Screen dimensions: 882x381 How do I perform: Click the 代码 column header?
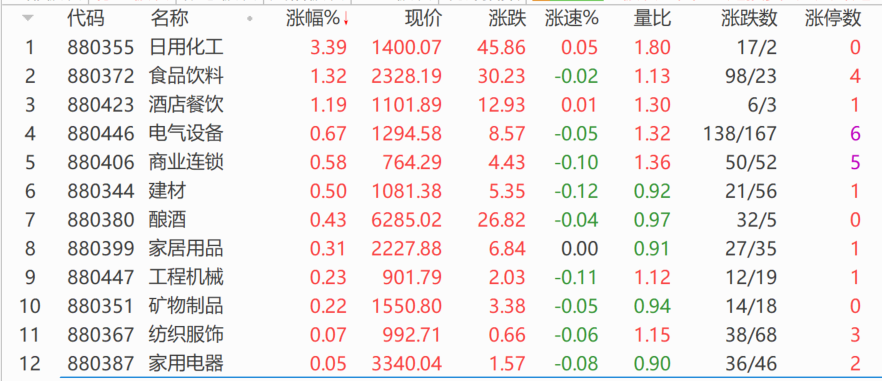click(x=86, y=19)
